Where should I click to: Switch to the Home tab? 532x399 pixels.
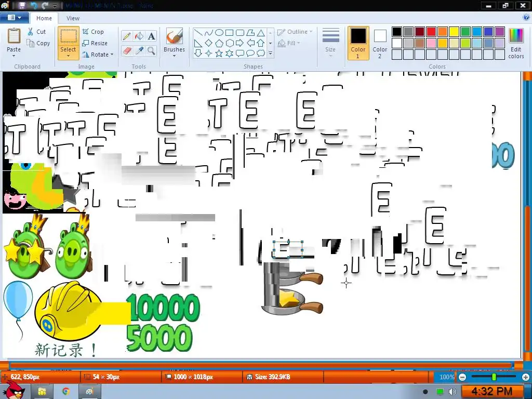point(44,18)
